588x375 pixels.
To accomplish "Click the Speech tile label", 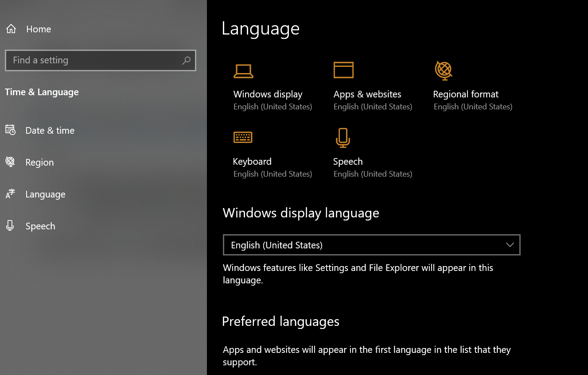I will (x=348, y=162).
